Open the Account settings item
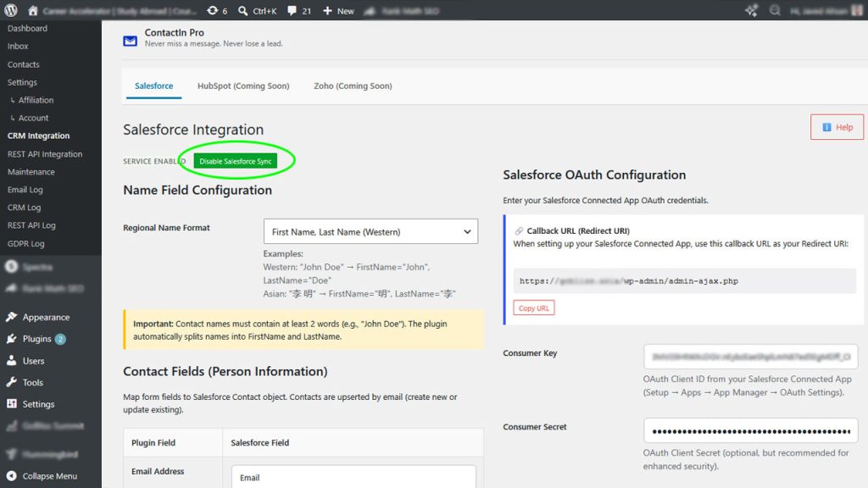 click(x=33, y=118)
